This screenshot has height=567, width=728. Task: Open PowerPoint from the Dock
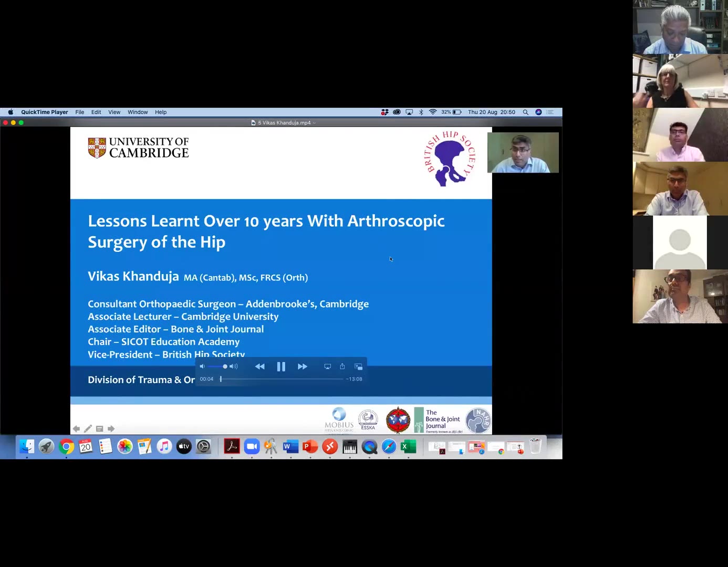click(x=310, y=446)
